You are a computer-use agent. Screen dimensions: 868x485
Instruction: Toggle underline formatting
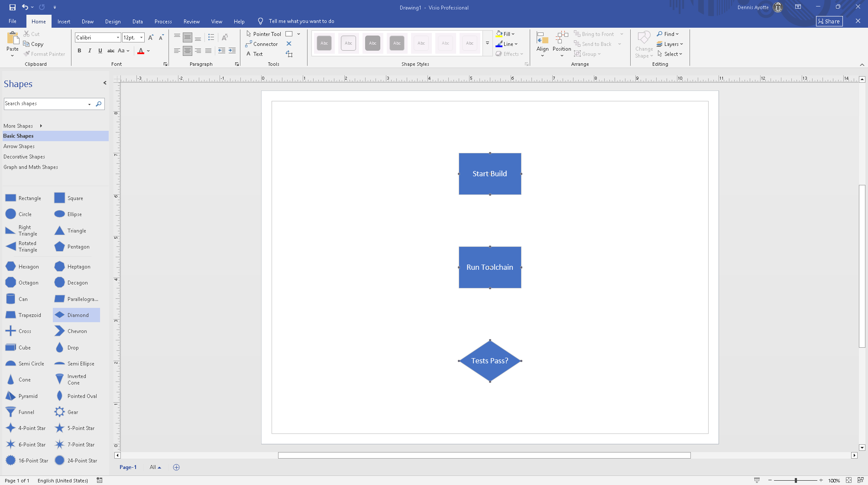click(x=100, y=51)
